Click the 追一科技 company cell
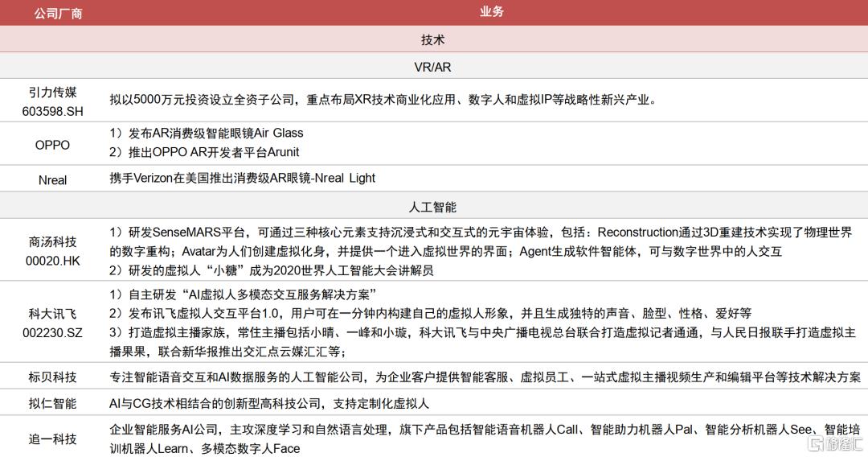 click(x=53, y=438)
